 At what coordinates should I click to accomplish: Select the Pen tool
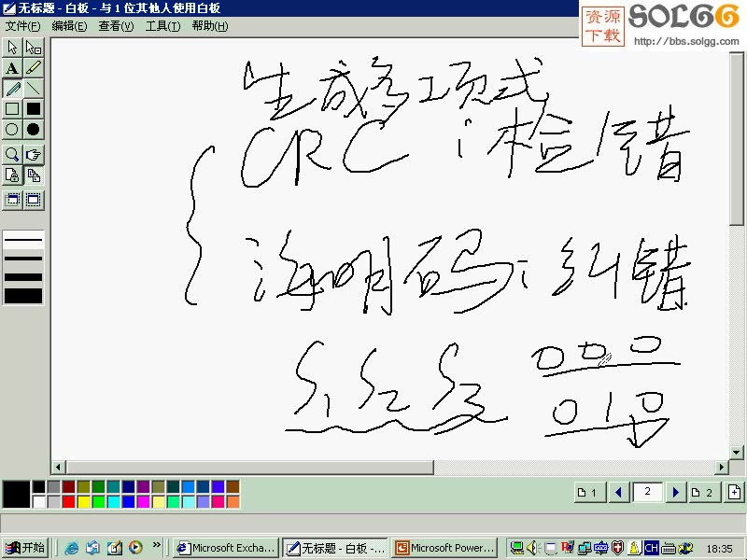pyautogui.click(x=12, y=89)
